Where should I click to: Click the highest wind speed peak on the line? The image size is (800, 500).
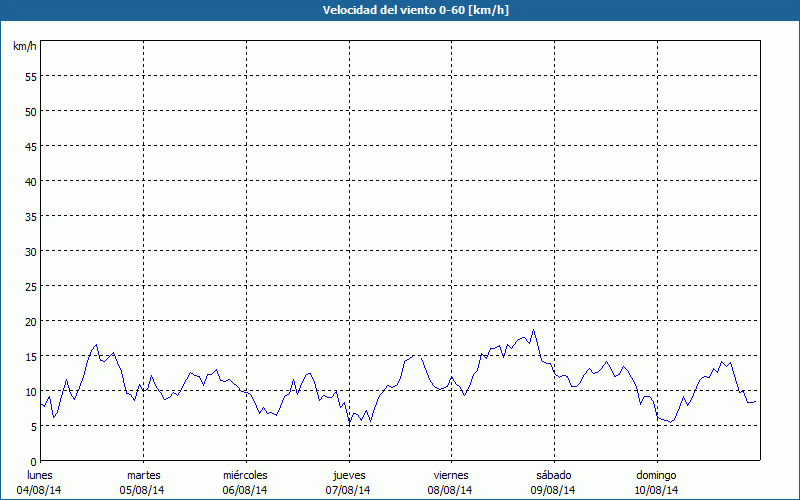click(x=534, y=330)
